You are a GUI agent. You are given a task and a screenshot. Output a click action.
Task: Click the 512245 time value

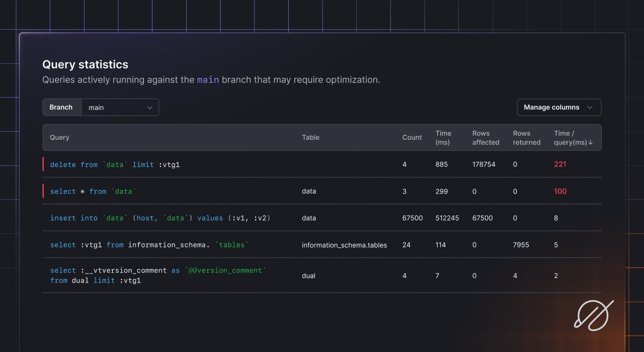coord(447,218)
